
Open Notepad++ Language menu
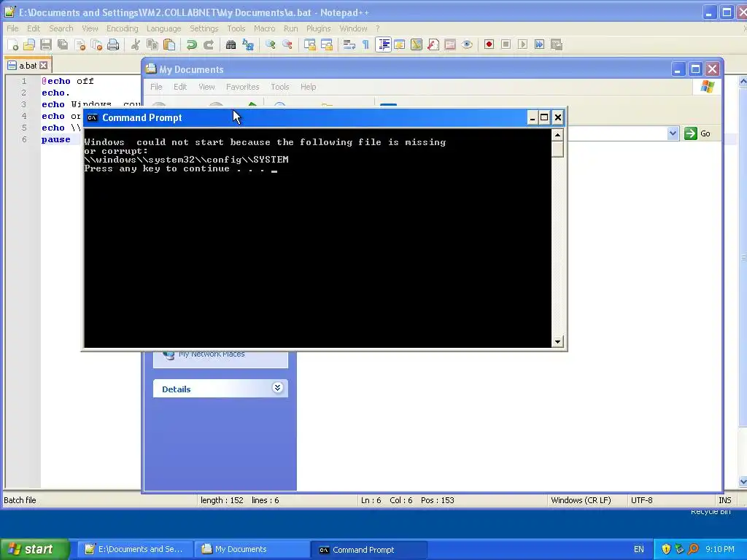164,28
